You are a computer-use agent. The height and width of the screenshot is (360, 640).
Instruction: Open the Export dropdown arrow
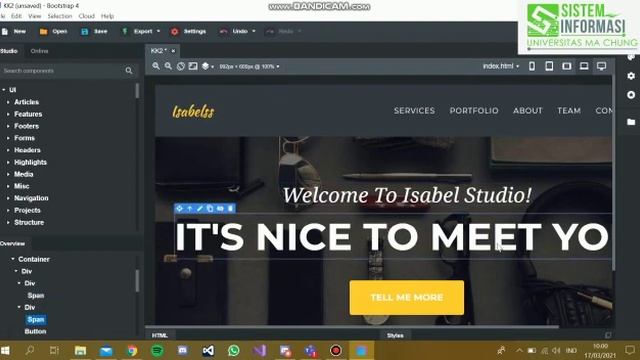(158, 31)
